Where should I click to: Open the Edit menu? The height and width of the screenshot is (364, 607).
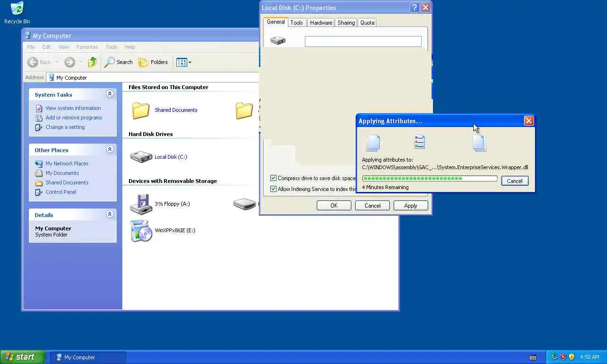(46, 47)
